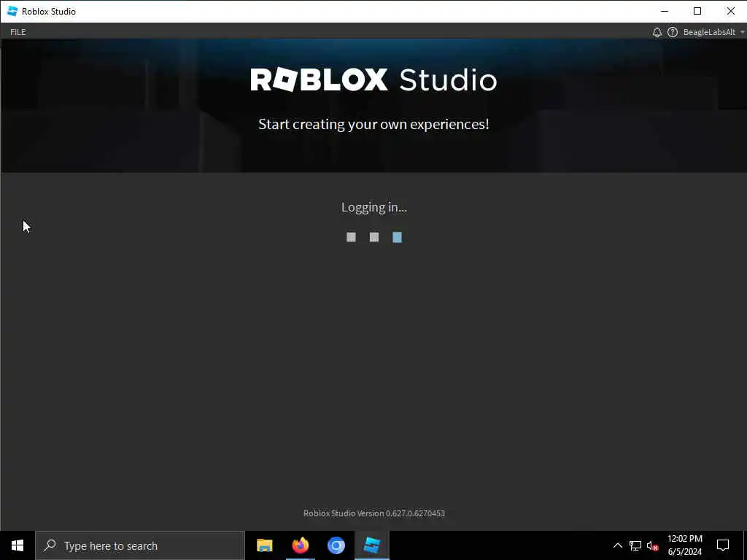Minimize the Roblox Studio window

[665, 11]
